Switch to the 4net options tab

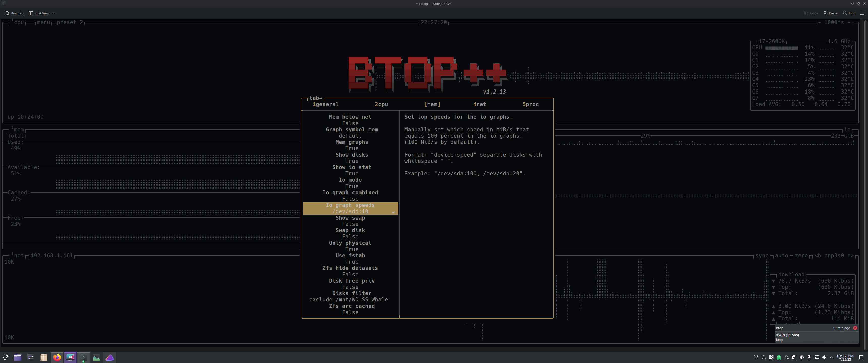coord(480,104)
